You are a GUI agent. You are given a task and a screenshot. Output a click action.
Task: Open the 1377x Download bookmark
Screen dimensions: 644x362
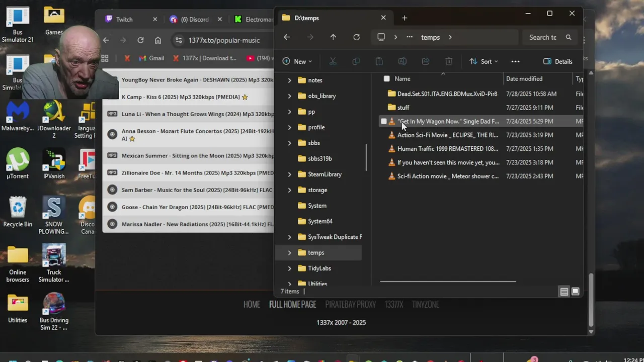click(204, 58)
